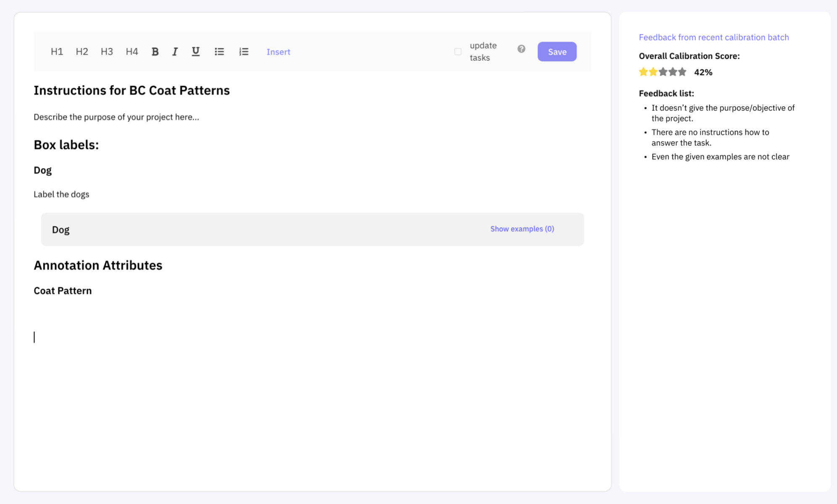The width and height of the screenshot is (837, 504).
Task: Place cursor in Coat Pattern heading
Action: pyautogui.click(x=63, y=291)
